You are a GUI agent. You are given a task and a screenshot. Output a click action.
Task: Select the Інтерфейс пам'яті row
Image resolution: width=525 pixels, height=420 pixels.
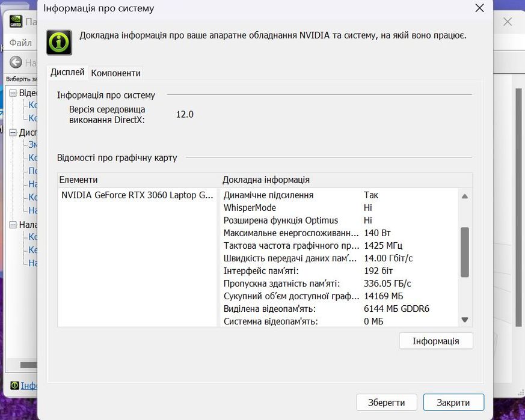tap(340, 271)
